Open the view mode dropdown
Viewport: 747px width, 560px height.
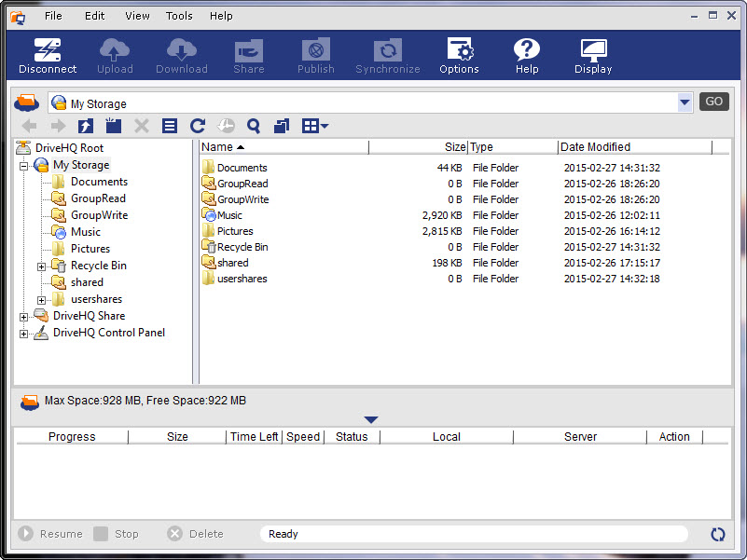(315, 127)
